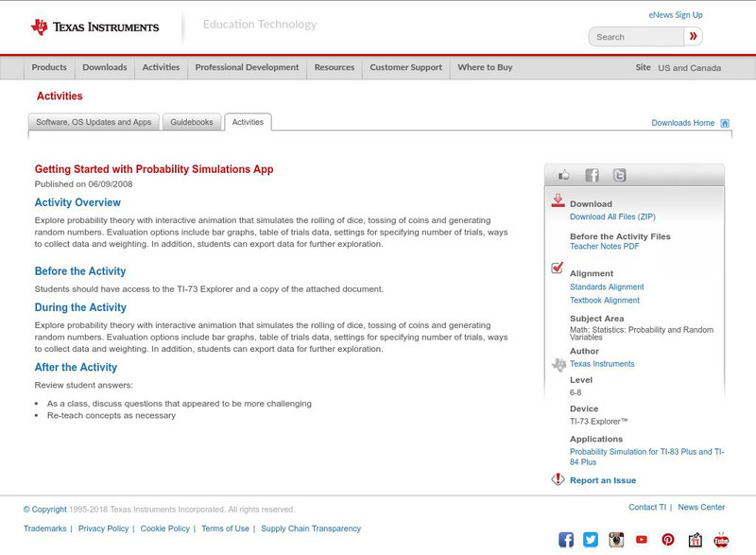
Task: Open footer Twitter icon
Action: pyautogui.click(x=591, y=540)
